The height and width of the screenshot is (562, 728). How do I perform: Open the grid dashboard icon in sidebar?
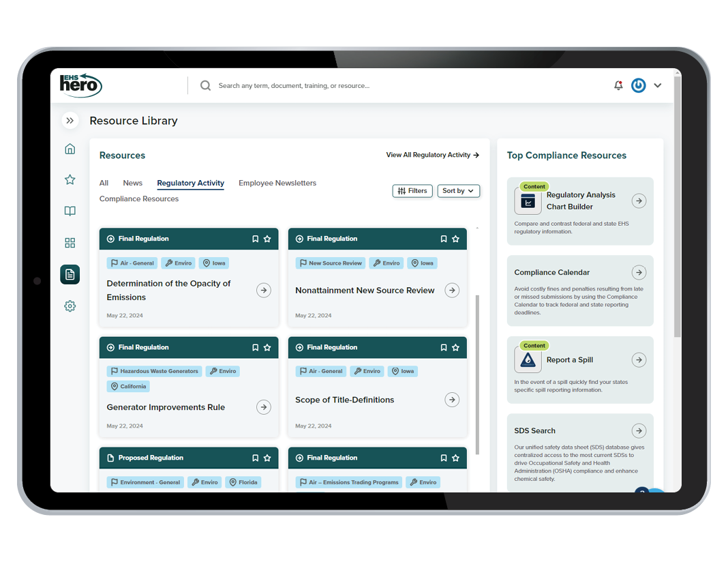[70, 243]
